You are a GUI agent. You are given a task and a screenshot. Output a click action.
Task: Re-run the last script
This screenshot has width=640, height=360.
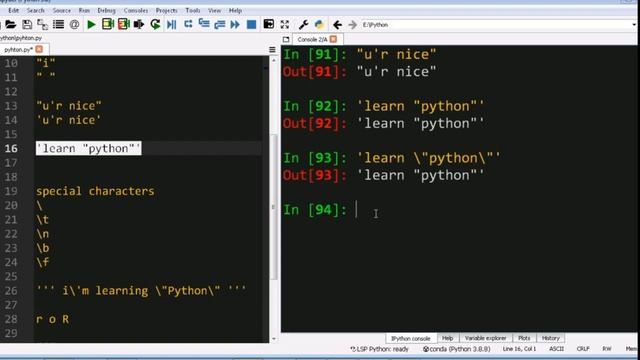click(x=155, y=24)
